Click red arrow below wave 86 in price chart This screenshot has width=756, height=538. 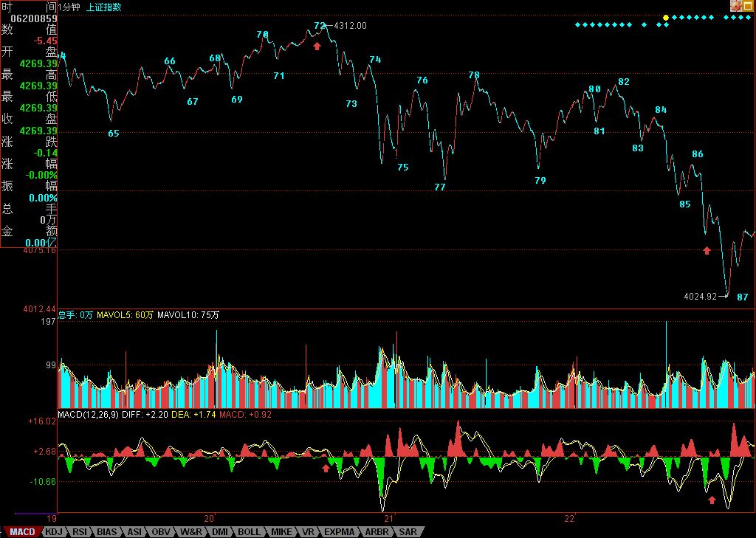pos(707,250)
